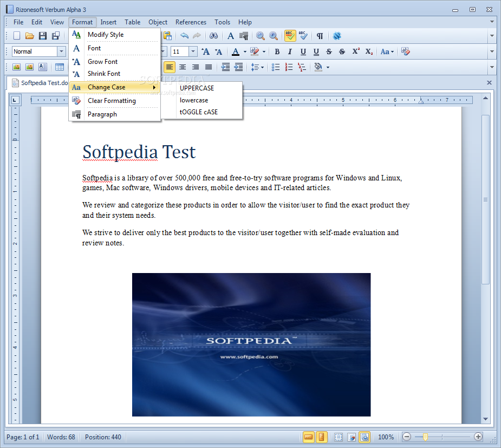
Task: Apply multilevel list
Action: (302, 67)
